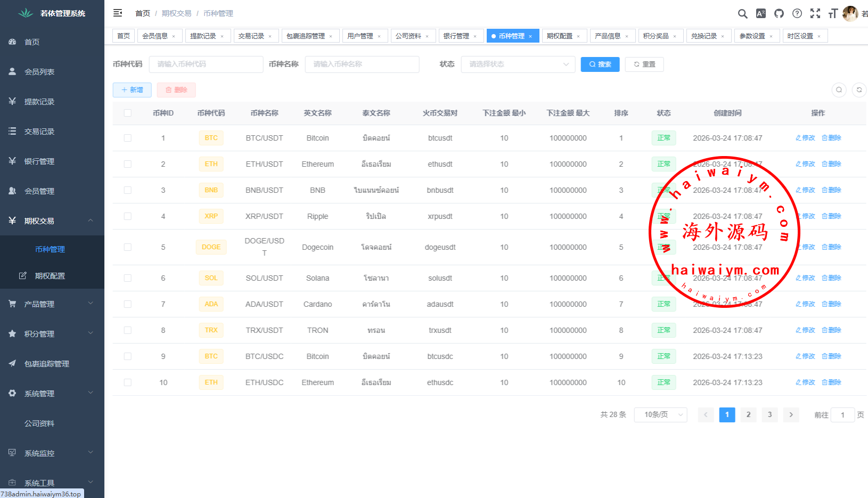Close the 期权配置 tab
This screenshot has height=498, width=868.
point(578,36)
